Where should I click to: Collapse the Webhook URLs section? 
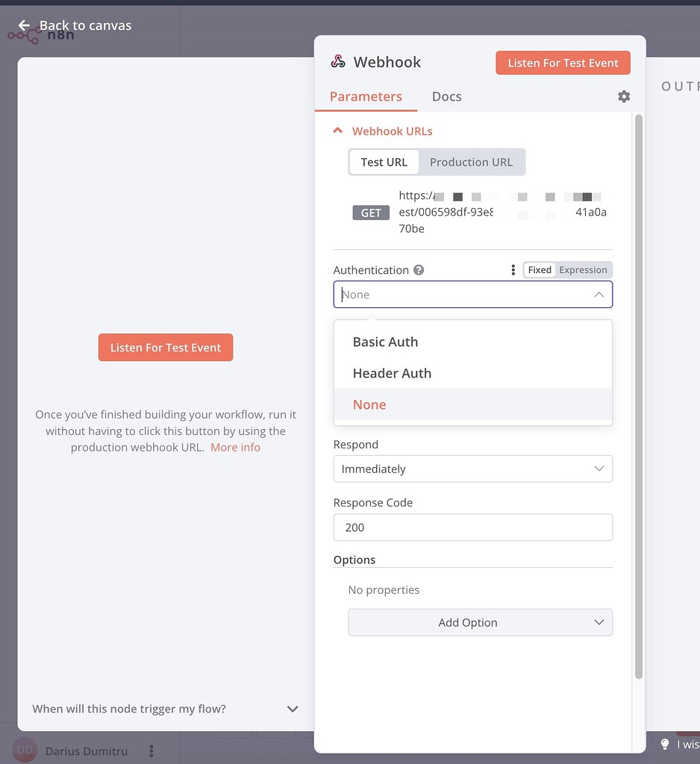[x=337, y=130]
